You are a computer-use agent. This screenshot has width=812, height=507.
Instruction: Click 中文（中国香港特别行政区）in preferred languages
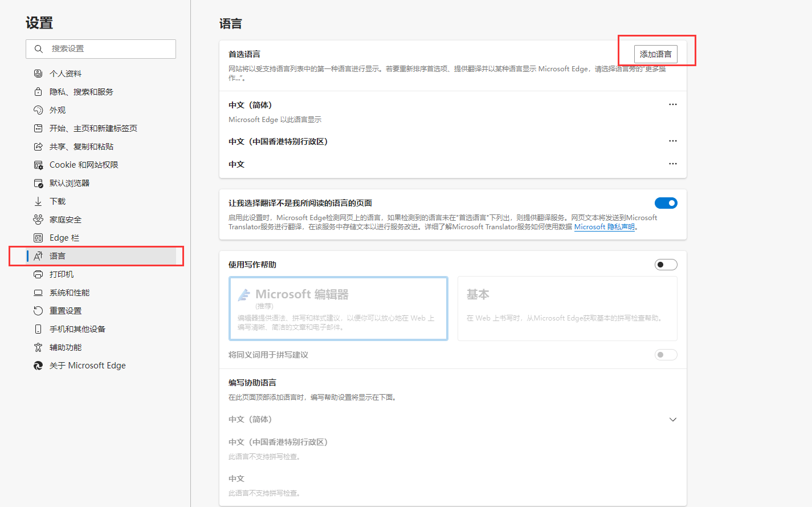(278, 141)
